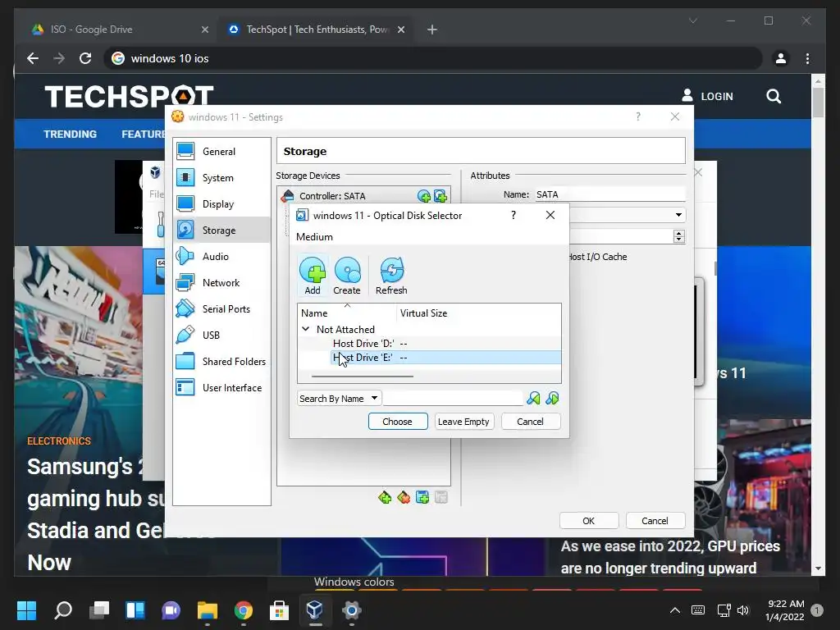This screenshot has height=630, width=840.
Task: Open User Interface settings category
Action: (221, 388)
